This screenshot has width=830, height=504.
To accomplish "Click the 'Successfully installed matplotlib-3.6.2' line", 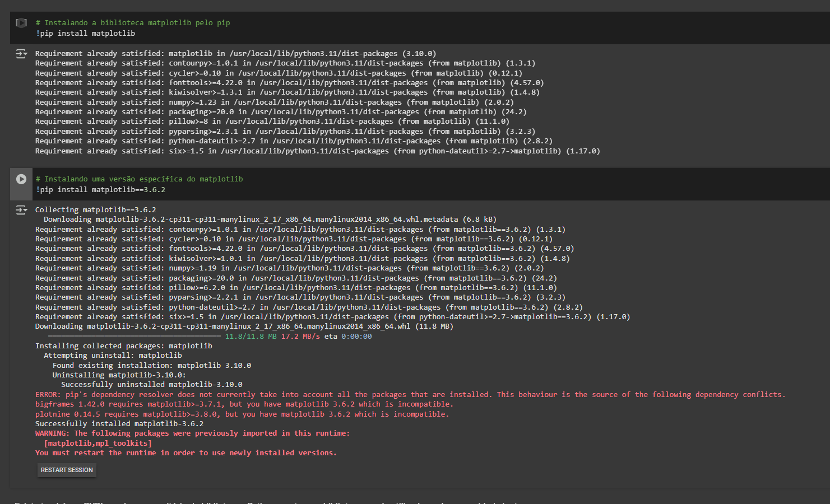I will (x=119, y=424).
